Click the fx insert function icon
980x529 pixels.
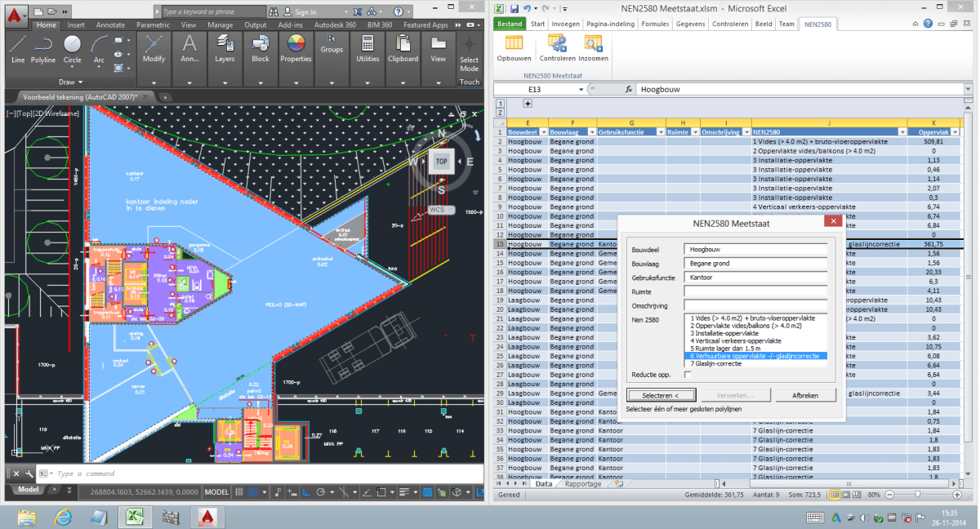(x=629, y=90)
